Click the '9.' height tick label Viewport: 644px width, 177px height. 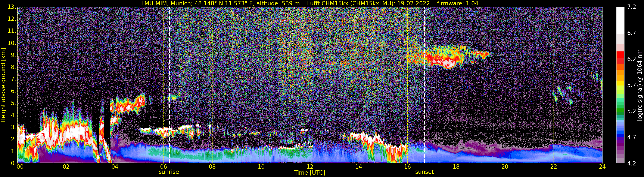pos(13,55)
